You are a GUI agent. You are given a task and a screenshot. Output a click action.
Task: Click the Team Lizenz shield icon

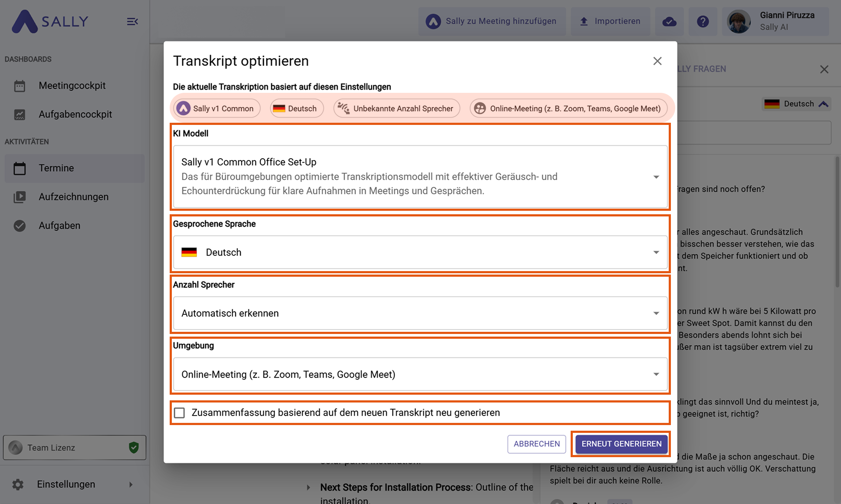pos(134,447)
